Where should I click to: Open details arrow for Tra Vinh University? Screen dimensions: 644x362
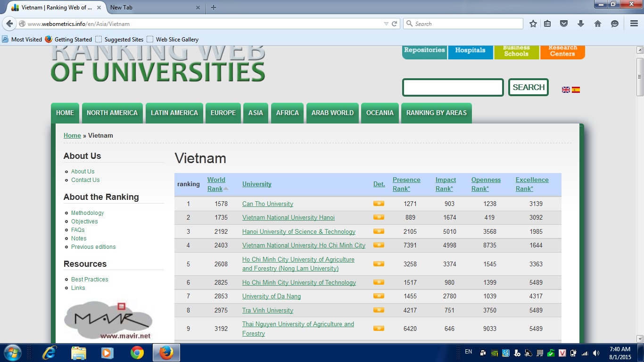pos(379,310)
